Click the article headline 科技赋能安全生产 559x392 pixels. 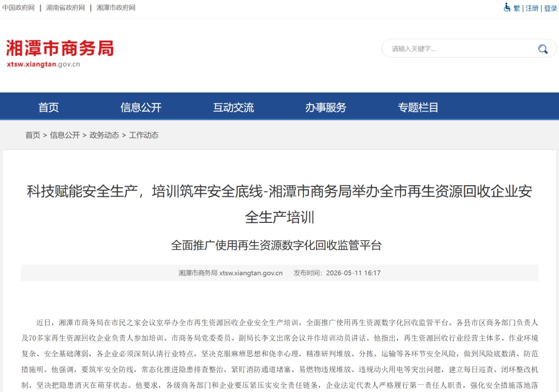pyautogui.click(x=279, y=204)
